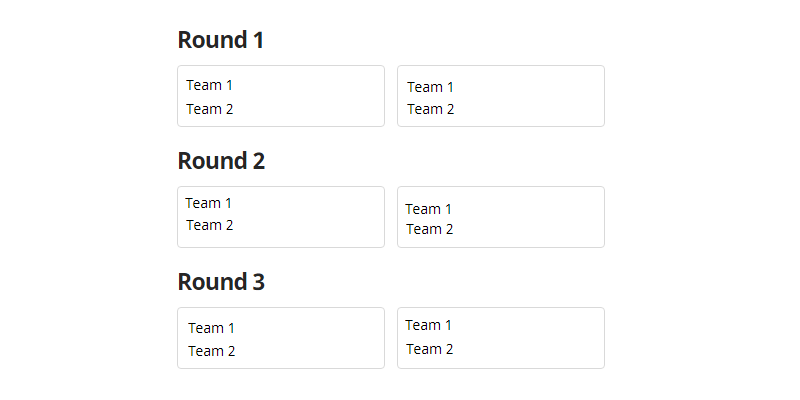Screen dimensions: 800x400
Task: Pick Team 2 in Round 2's right match
Action: (429, 229)
